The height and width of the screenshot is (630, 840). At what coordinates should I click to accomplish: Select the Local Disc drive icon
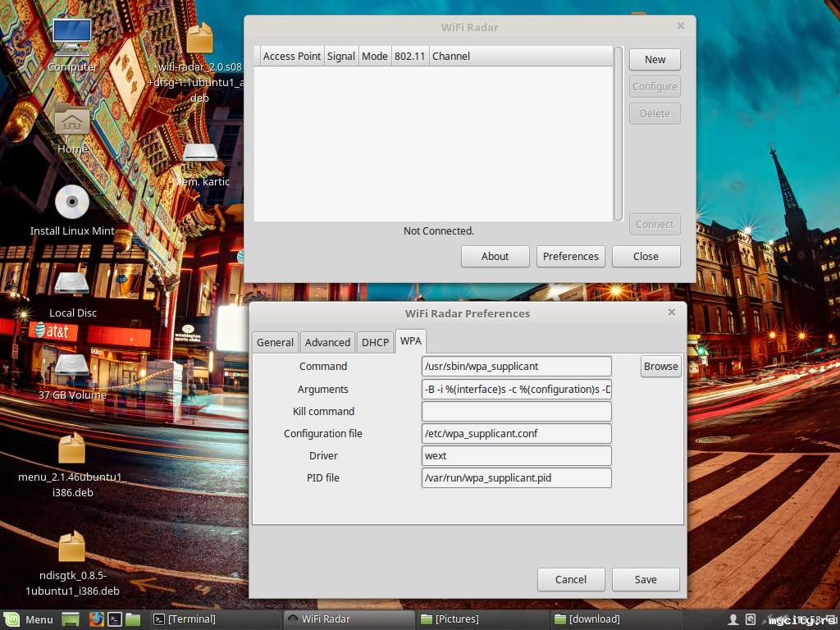click(72, 285)
